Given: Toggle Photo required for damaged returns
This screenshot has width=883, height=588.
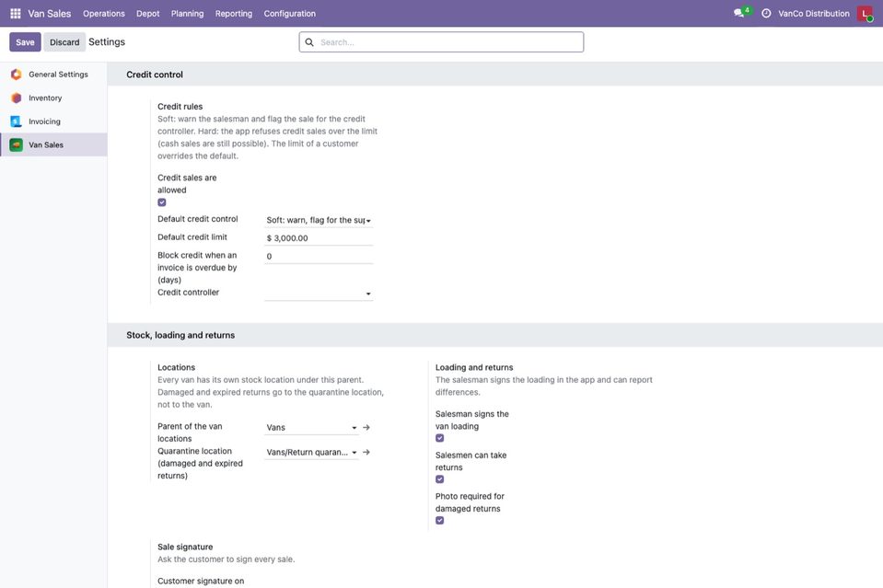Looking at the screenshot, I should pos(440,521).
